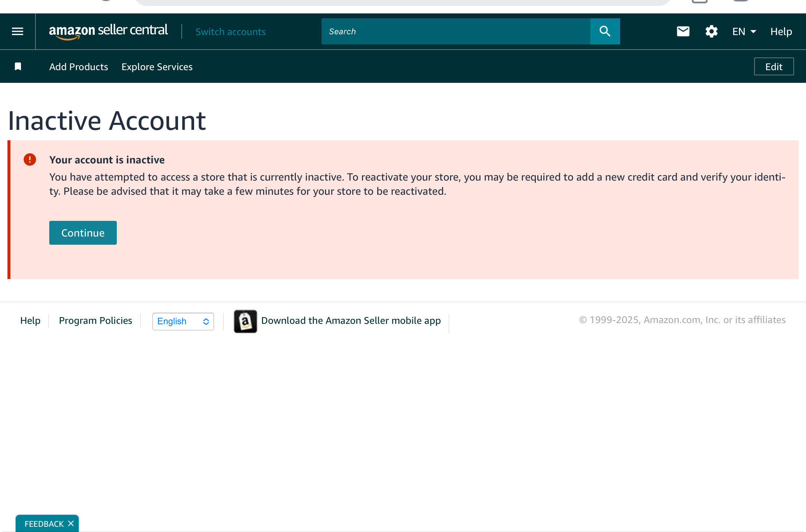Open Help in the top header

pyautogui.click(x=781, y=32)
